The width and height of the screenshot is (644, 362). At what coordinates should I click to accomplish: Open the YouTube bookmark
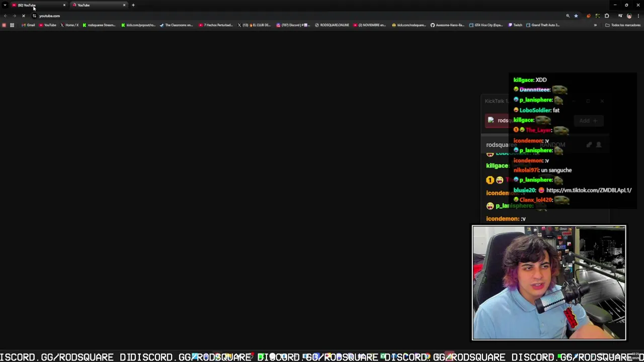tap(48, 25)
